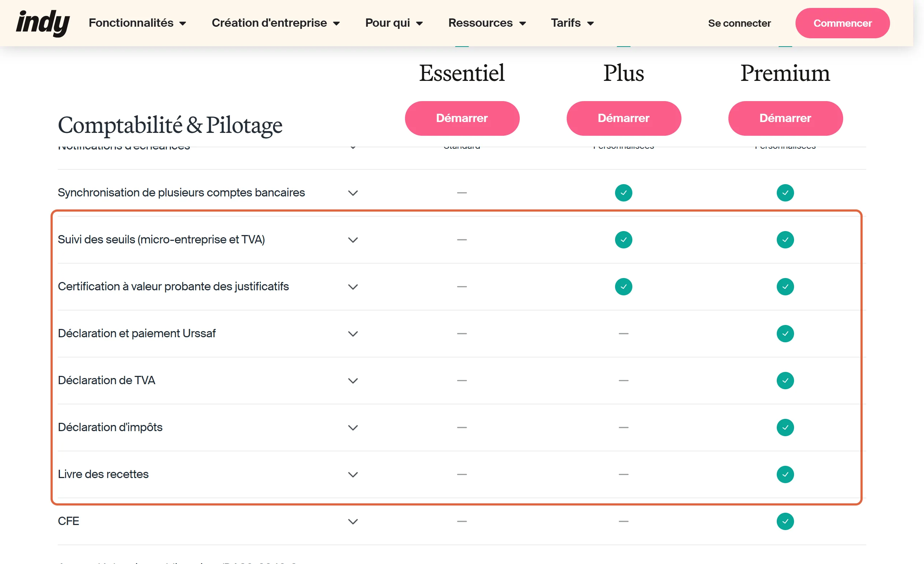Viewport: 924px width, 564px height.
Task: Click the CFE row label
Action: tap(68, 521)
